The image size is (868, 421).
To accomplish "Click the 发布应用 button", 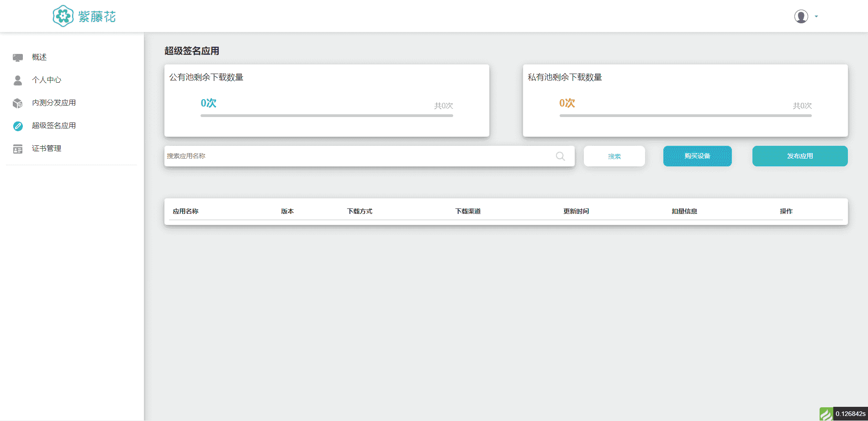I will tap(799, 156).
